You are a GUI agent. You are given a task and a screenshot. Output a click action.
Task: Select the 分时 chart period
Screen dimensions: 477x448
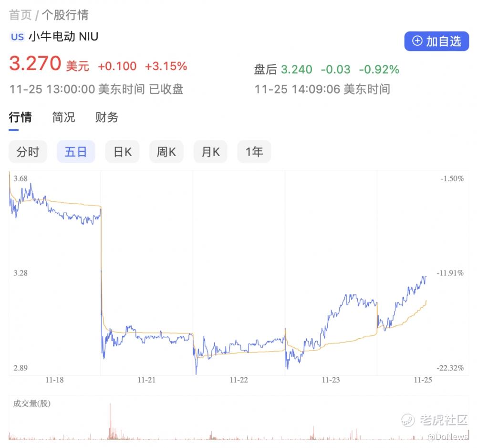[28, 152]
